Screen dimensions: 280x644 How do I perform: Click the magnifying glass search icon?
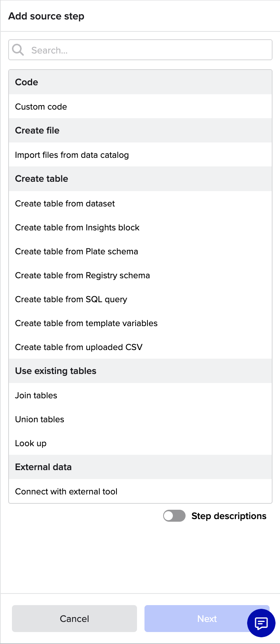(18, 50)
